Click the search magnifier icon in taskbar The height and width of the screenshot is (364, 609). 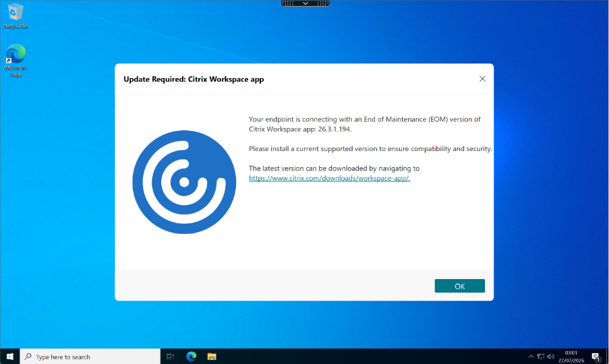point(28,356)
